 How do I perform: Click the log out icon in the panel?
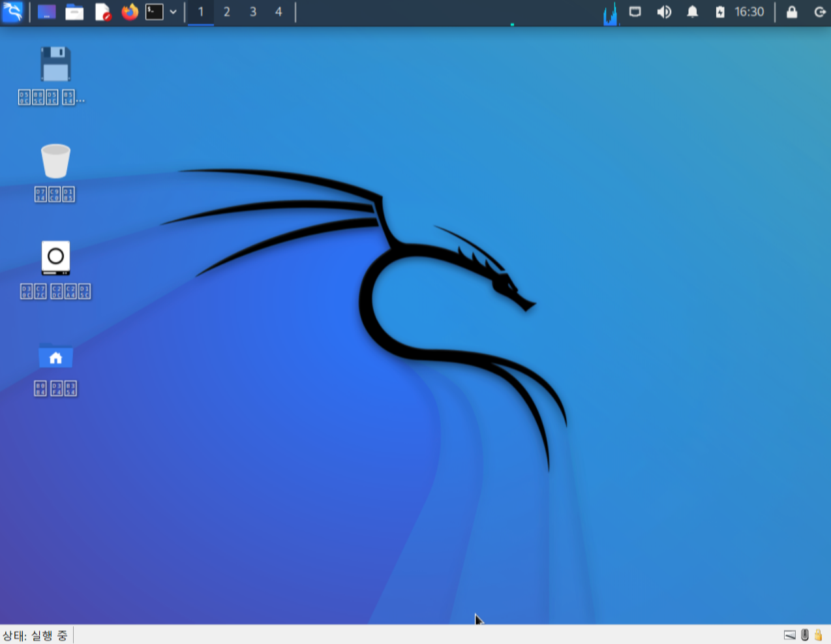tap(820, 12)
